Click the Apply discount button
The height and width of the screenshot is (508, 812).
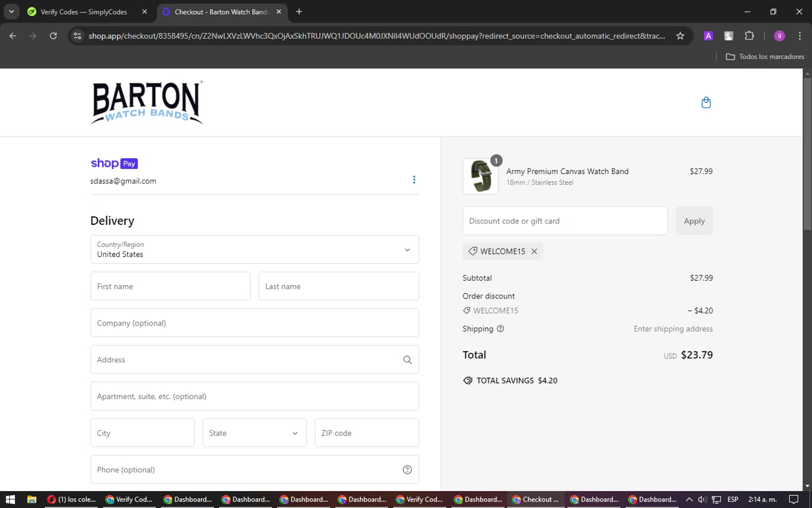694,220
